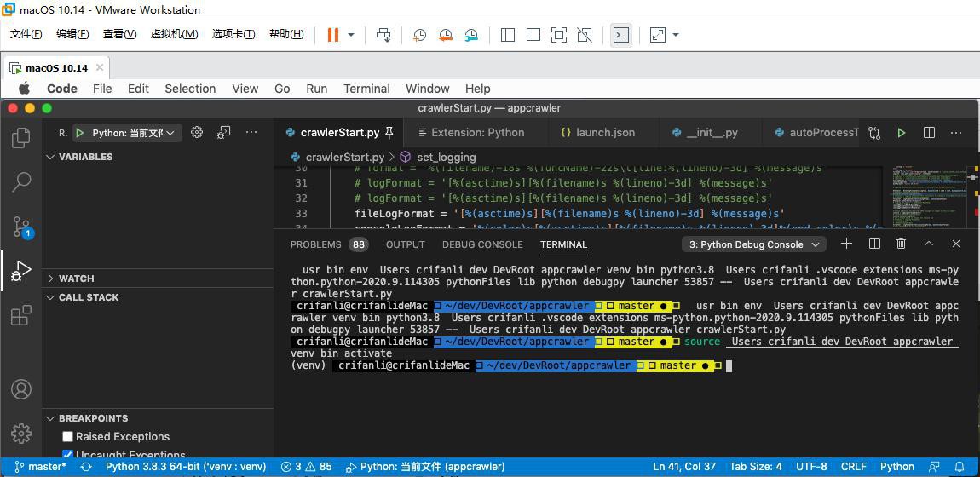Screen dimensions: 980x477
Task: Click the master* branch in the status bar
Action: [x=40, y=467]
